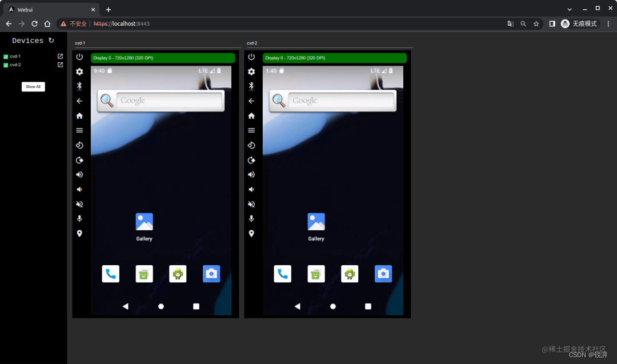Click the settings gear on cvd-2 toolbar

point(251,71)
